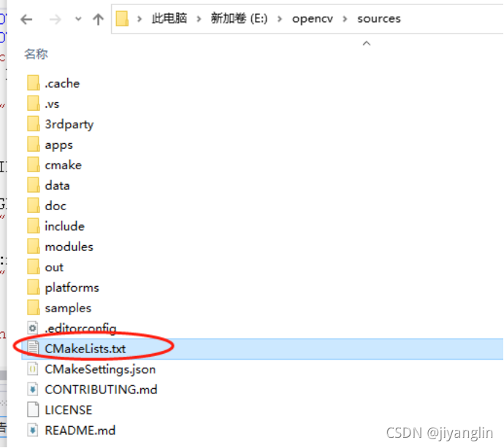This screenshot has width=504, height=448.
Task: Select the samples folder icon
Action: (x=34, y=308)
